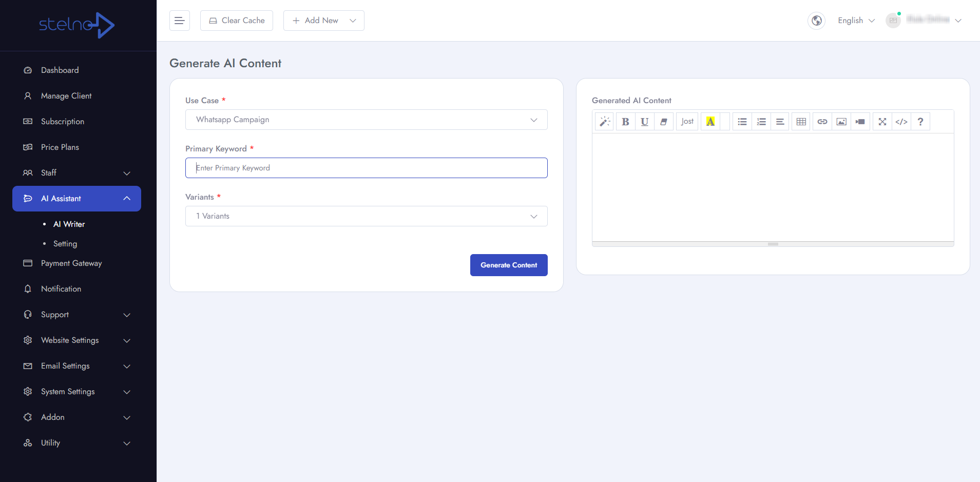This screenshot has height=482, width=980.
Task: Click the Generate Content button
Action: click(508, 265)
